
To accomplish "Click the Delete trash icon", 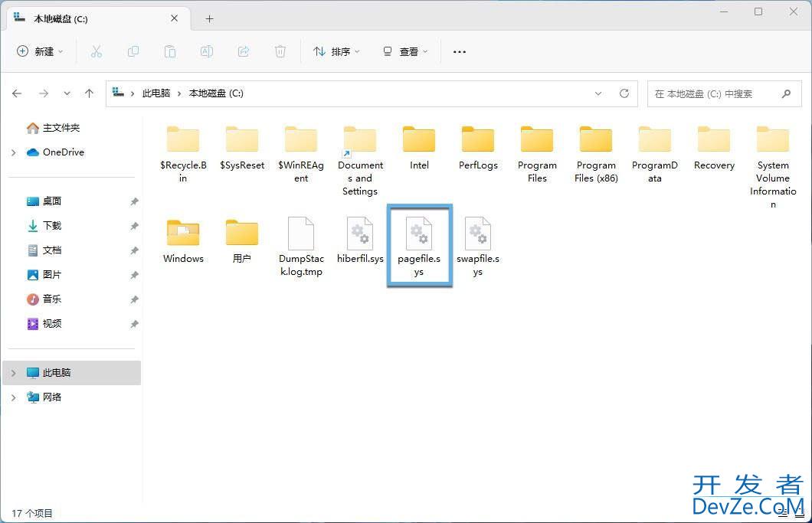I will [x=280, y=51].
